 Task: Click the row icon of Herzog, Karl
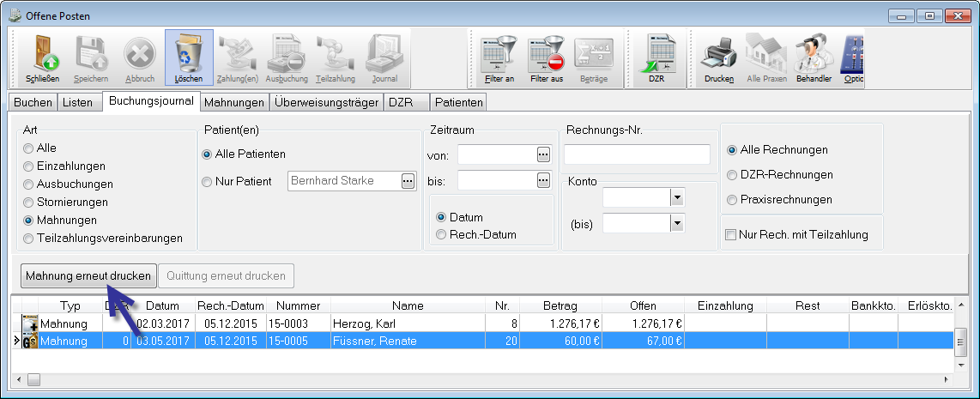click(30, 323)
